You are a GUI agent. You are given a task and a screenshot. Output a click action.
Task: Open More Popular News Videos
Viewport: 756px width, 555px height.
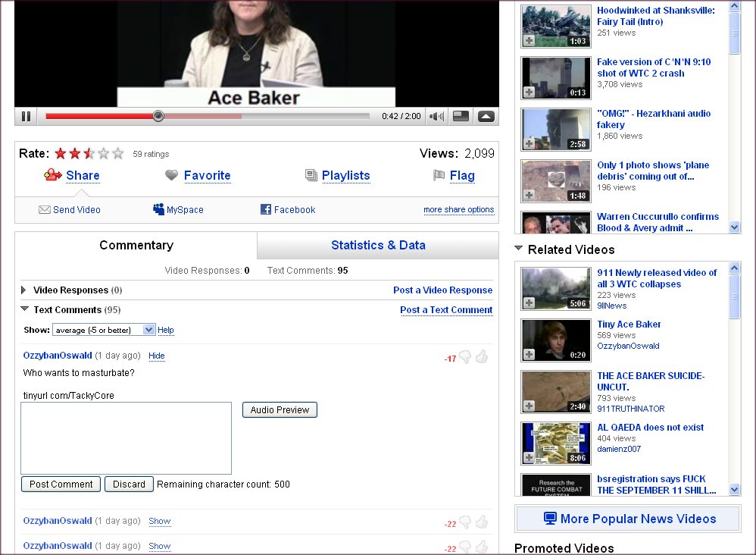coord(628,519)
